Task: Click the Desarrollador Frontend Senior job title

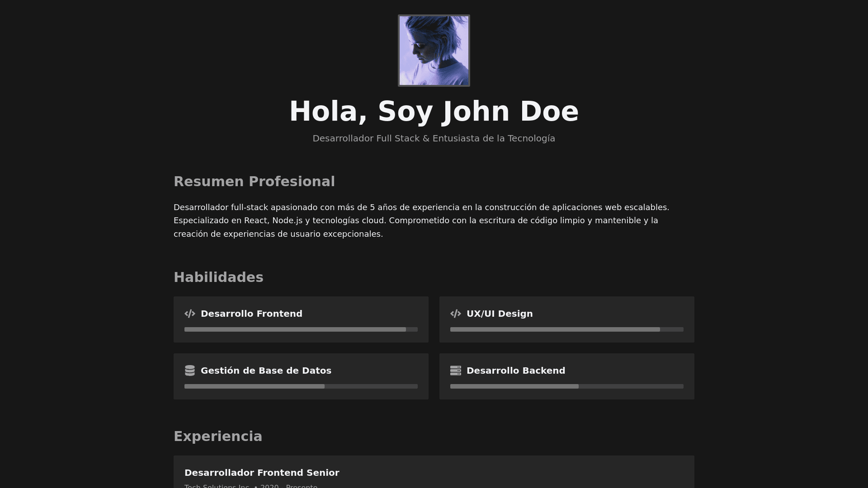Action: [262, 473]
